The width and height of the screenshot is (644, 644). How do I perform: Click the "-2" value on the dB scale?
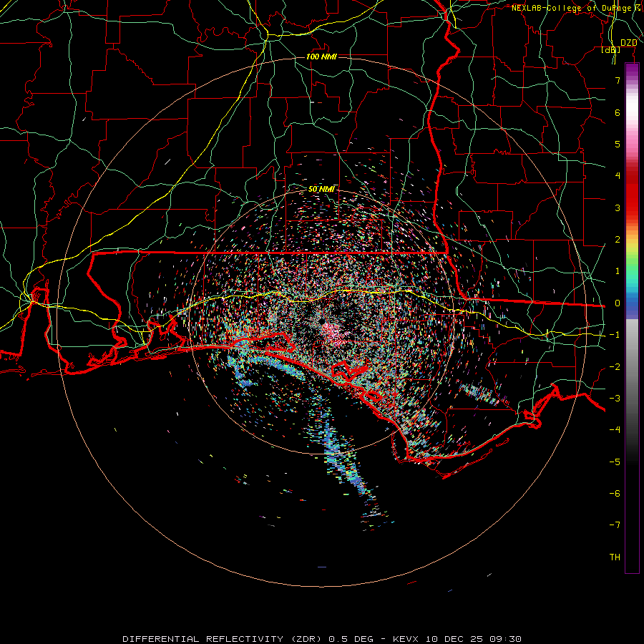coord(615,367)
